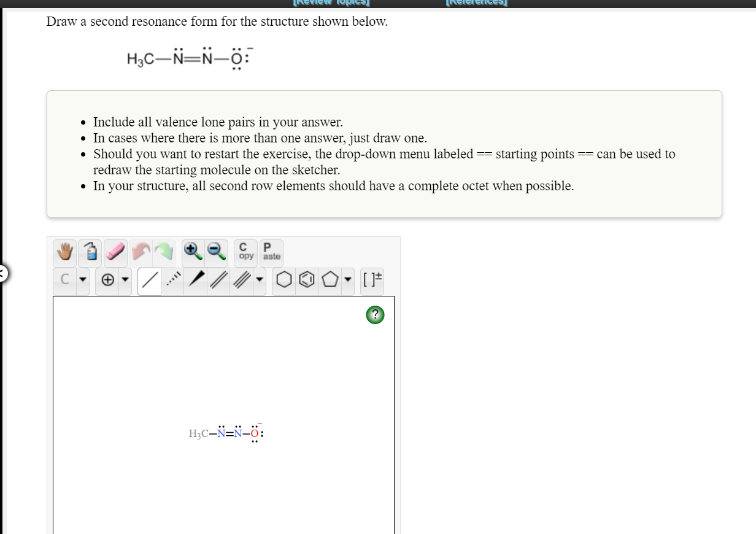Select the single bond tool
The height and width of the screenshot is (534, 756).
tap(149, 281)
